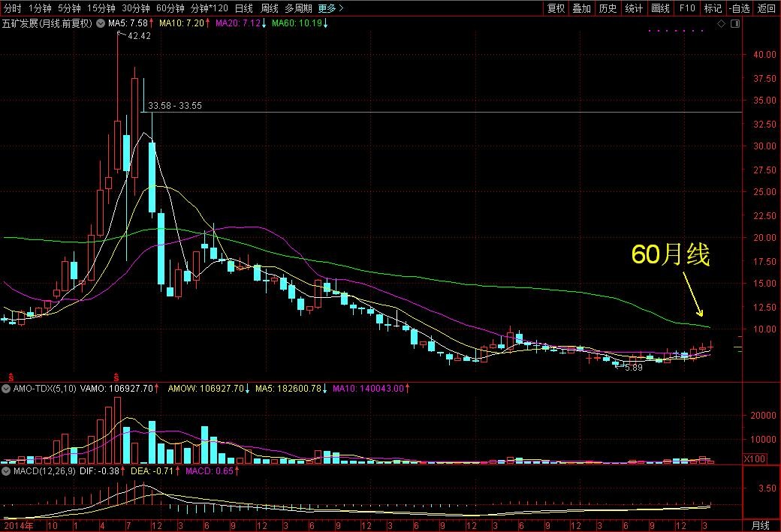Expand the 更多 periods menu
Screen dimensions: 781x532
pos(330,8)
